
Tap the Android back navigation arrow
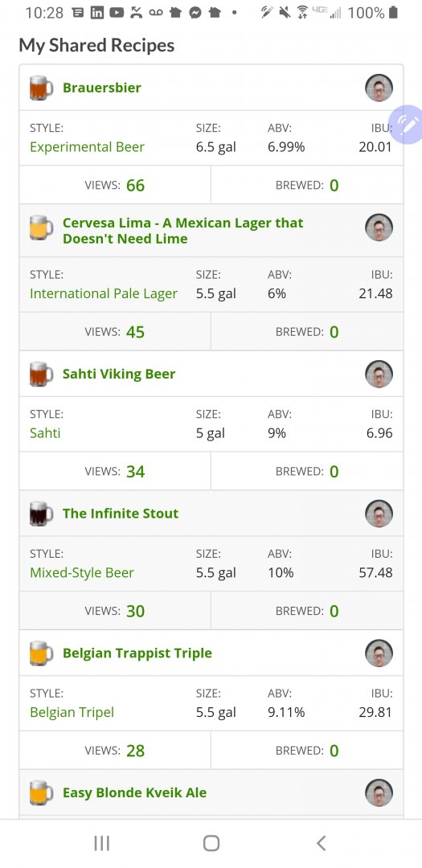(x=321, y=843)
